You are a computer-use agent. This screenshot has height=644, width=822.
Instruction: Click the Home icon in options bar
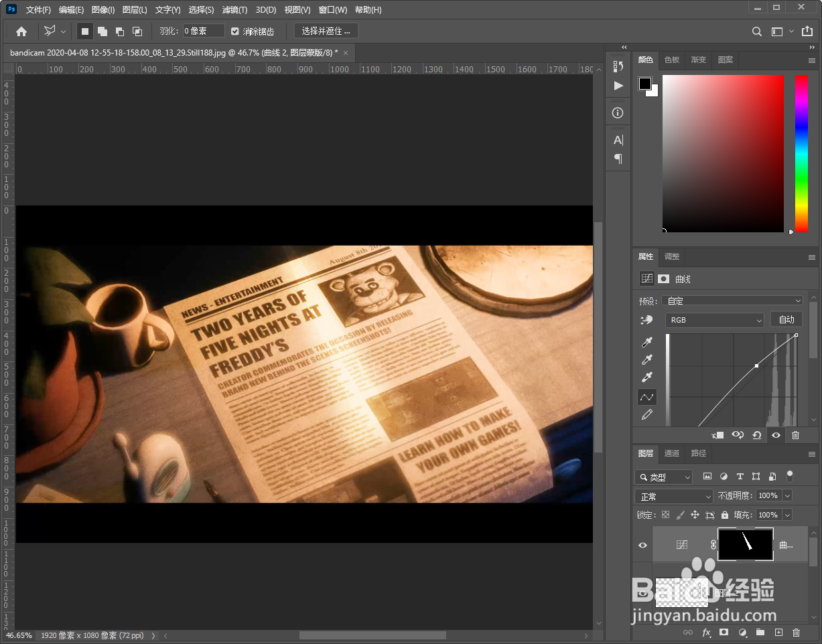click(x=21, y=31)
